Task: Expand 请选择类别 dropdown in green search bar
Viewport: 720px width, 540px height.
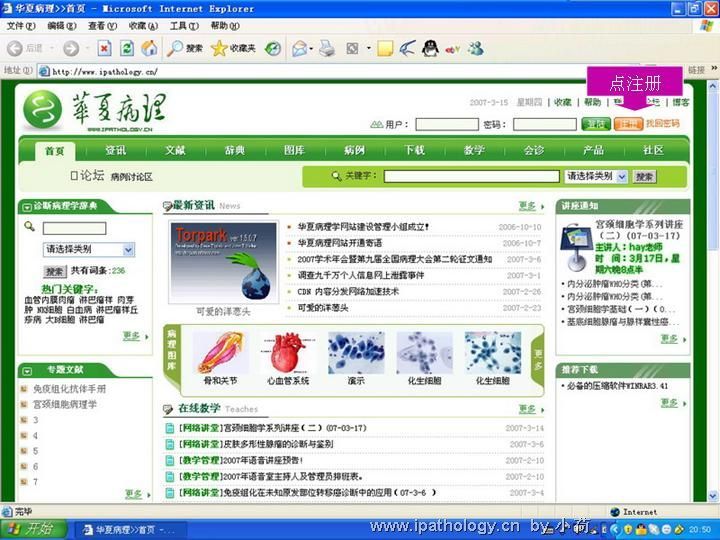Action: point(596,176)
